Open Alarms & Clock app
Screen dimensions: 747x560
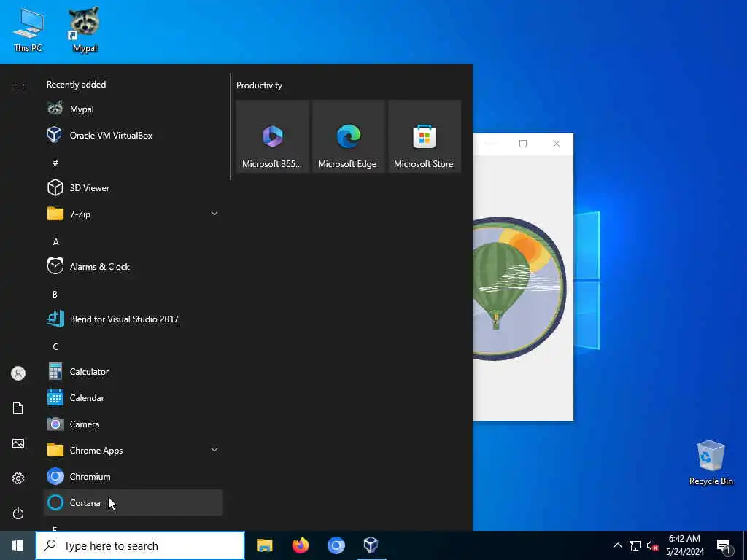click(133, 266)
